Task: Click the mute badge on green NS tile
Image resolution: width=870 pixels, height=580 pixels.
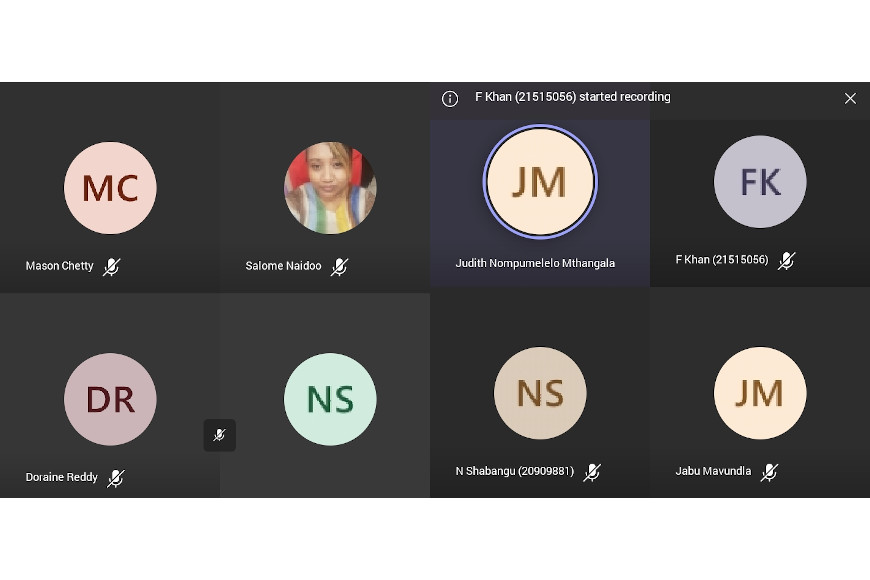Action: (220, 435)
